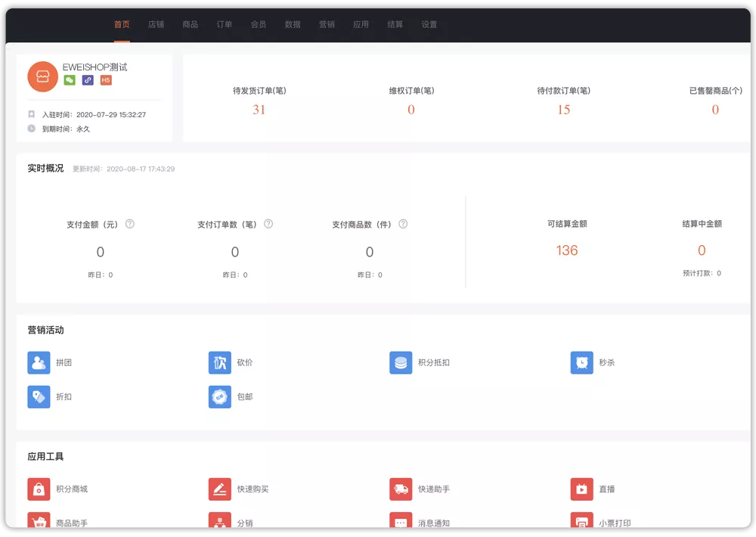View the 136 可结算金额 amount
Screen dimensions: 756x537
pos(567,250)
